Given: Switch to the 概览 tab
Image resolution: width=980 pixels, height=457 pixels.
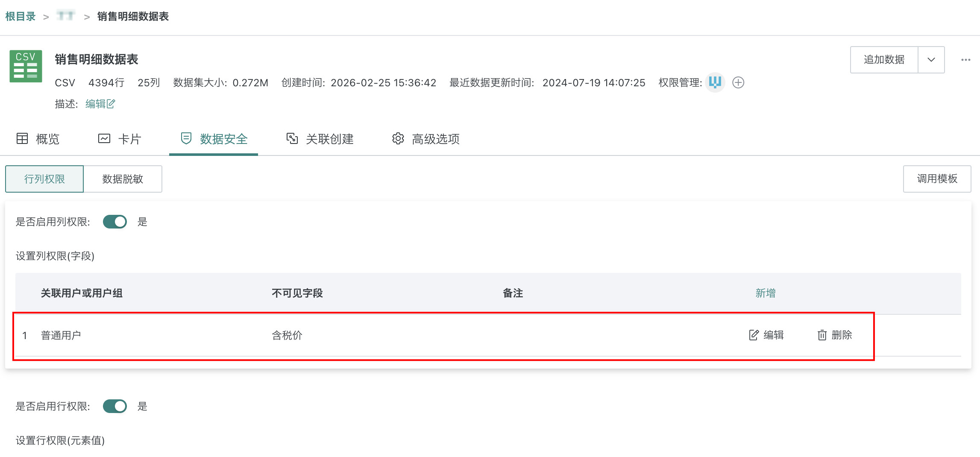Looking at the screenshot, I should pyautogui.click(x=38, y=139).
